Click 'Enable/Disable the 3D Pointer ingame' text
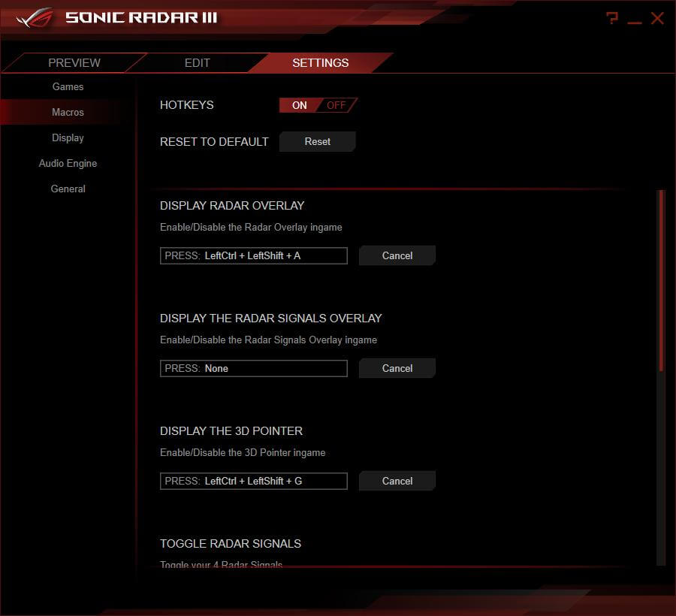The width and height of the screenshot is (676, 616). 243,453
